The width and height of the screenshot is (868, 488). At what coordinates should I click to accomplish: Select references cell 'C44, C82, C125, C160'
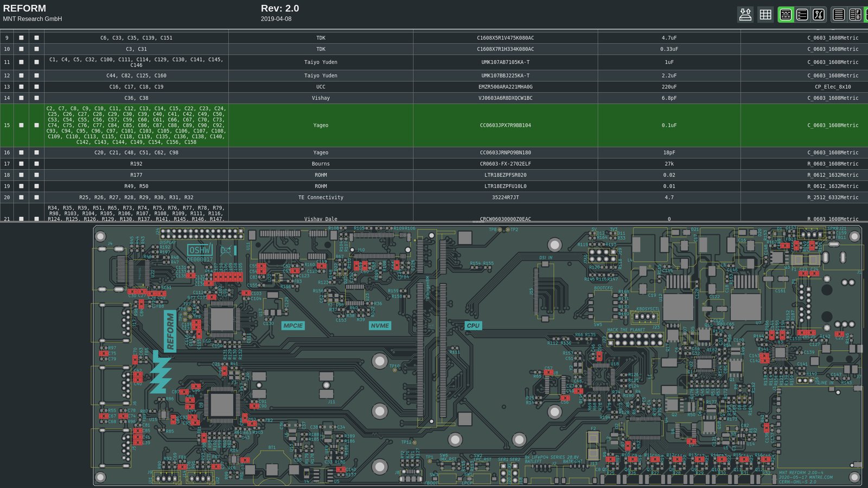[x=136, y=76]
